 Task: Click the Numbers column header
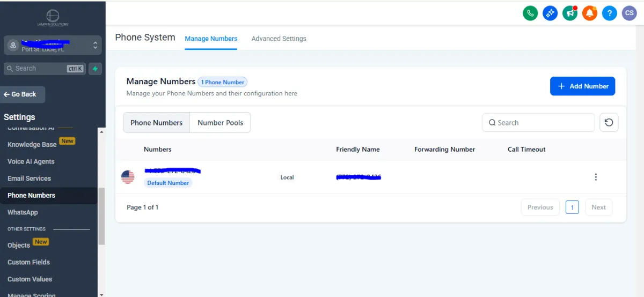coord(158,150)
